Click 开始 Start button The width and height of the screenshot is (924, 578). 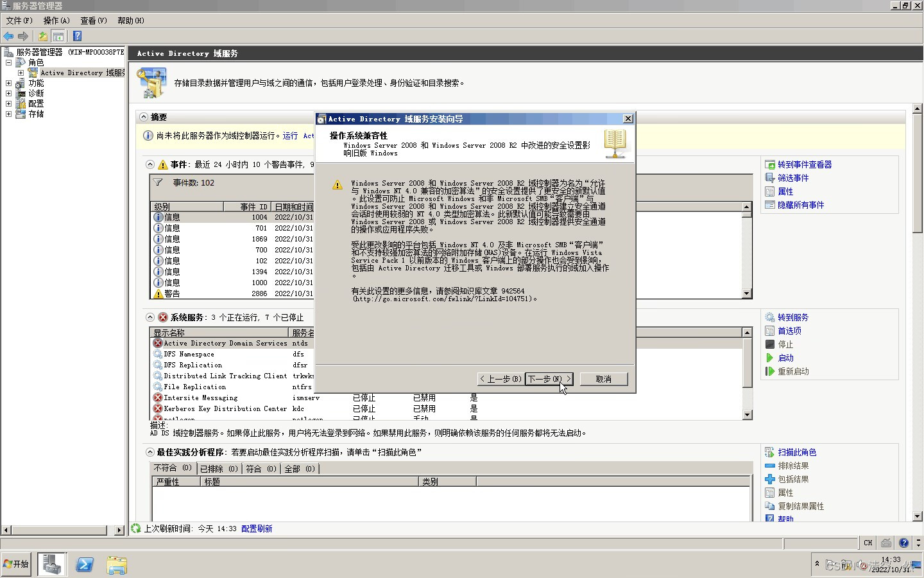tap(16, 564)
